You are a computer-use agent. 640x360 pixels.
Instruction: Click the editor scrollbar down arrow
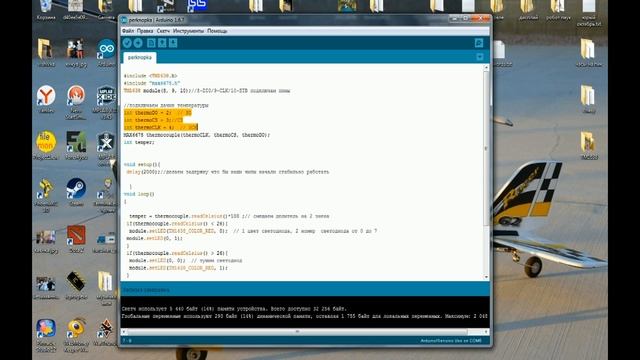coord(486,277)
